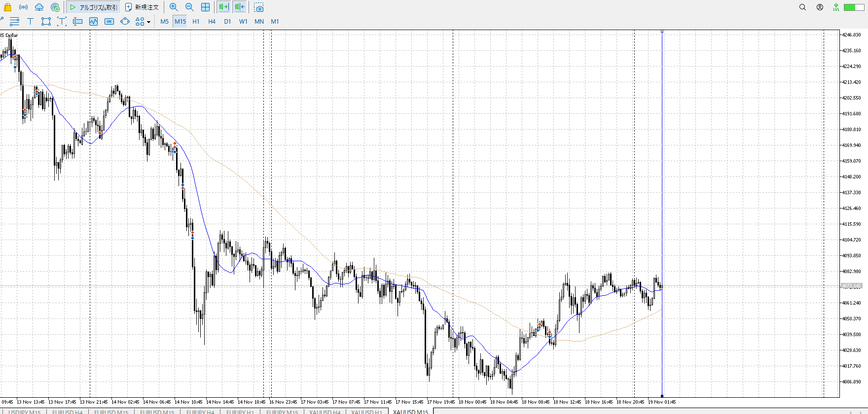Open the EURJPY,H1 chart tab
This screenshot has width=868, height=414.
(x=240, y=412)
